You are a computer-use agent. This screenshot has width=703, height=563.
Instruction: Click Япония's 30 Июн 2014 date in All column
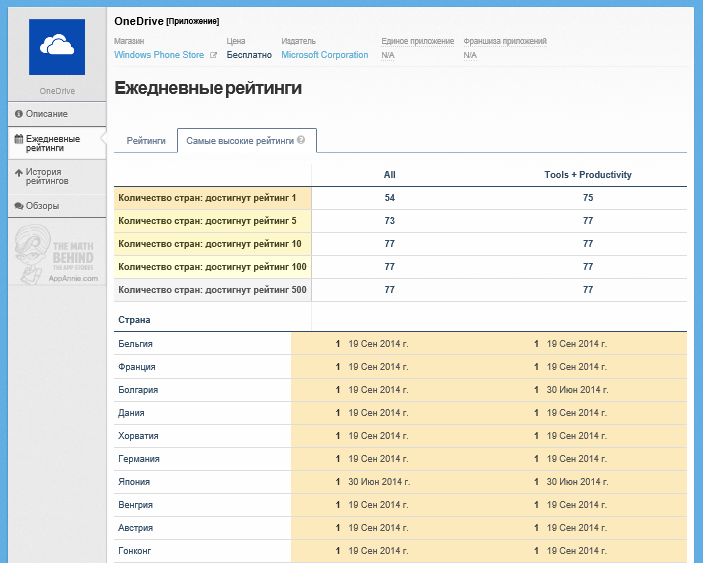(379, 482)
